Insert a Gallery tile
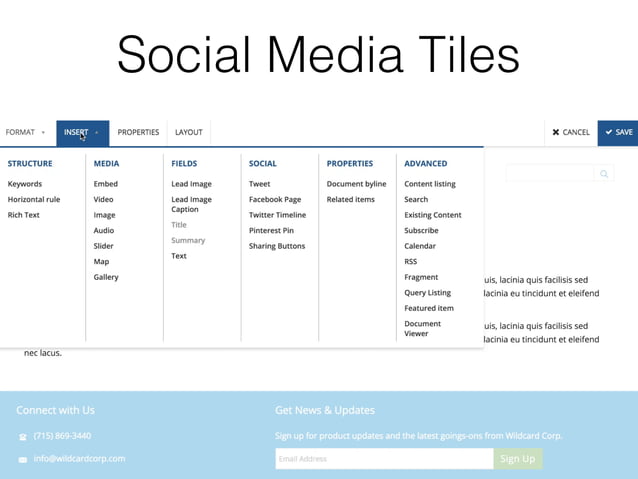This screenshot has width=638, height=479. point(106,277)
